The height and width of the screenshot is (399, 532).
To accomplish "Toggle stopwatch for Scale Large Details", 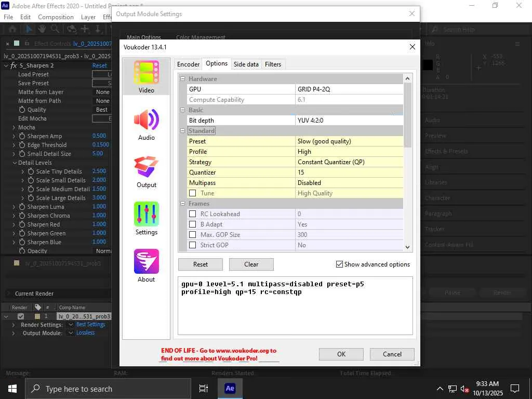I will (x=31, y=198).
